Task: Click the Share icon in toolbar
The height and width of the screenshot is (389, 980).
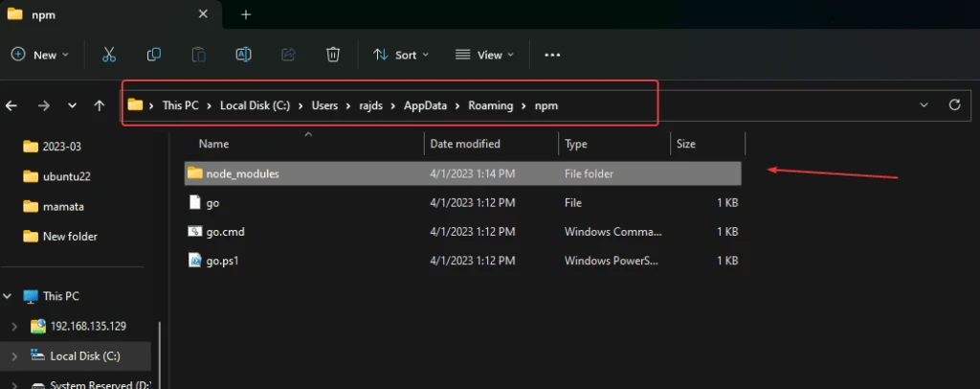Action: [288, 55]
